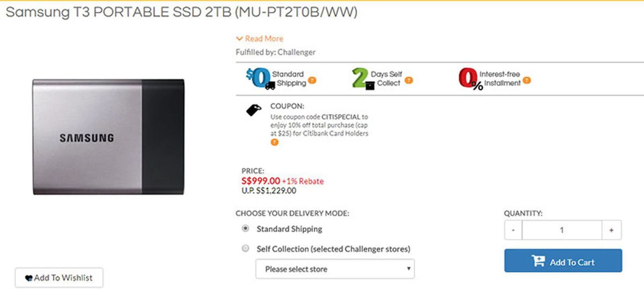
Task: Expand the Read More section
Action: 260,39
